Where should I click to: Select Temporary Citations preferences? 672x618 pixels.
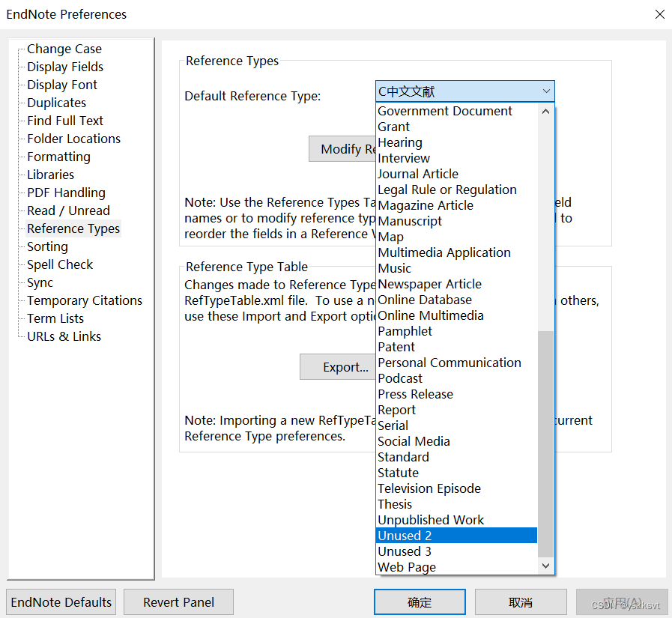click(x=85, y=301)
